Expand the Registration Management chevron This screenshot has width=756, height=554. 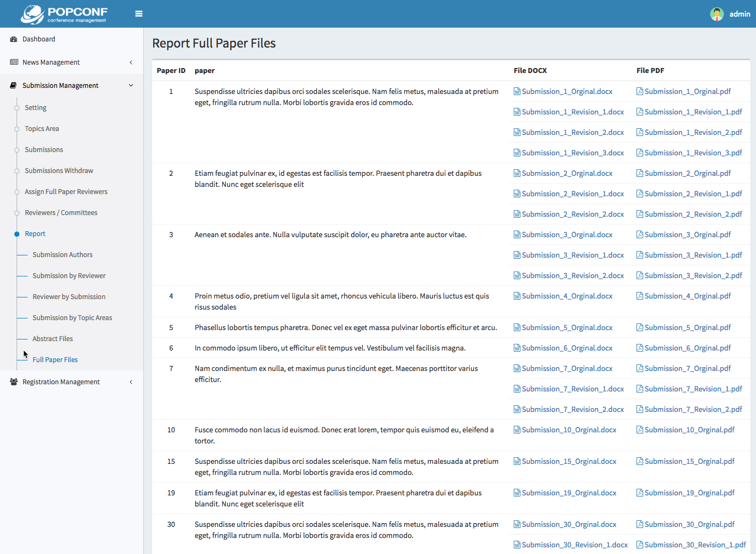(131, 382)
